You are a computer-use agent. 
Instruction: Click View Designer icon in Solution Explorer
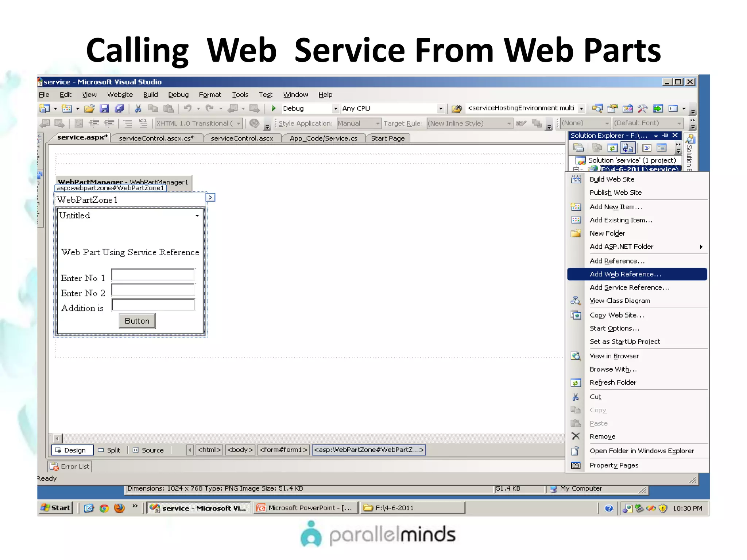[x=661, y=148]
